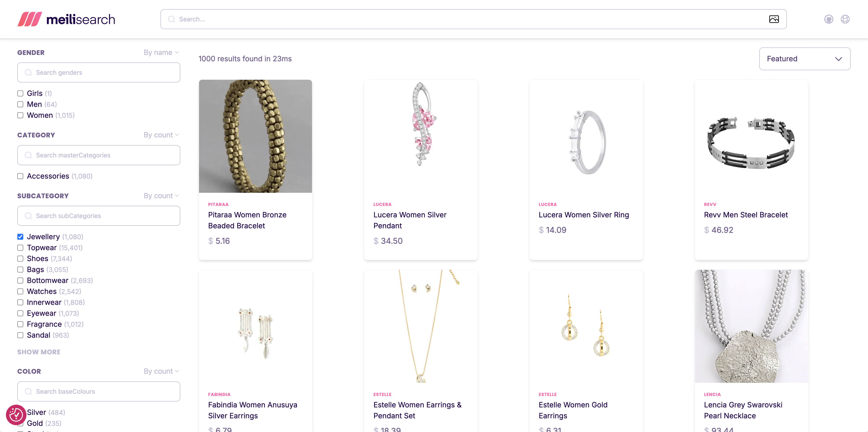Click inside the main search input

pyautogui.click(x=337, y=19)
